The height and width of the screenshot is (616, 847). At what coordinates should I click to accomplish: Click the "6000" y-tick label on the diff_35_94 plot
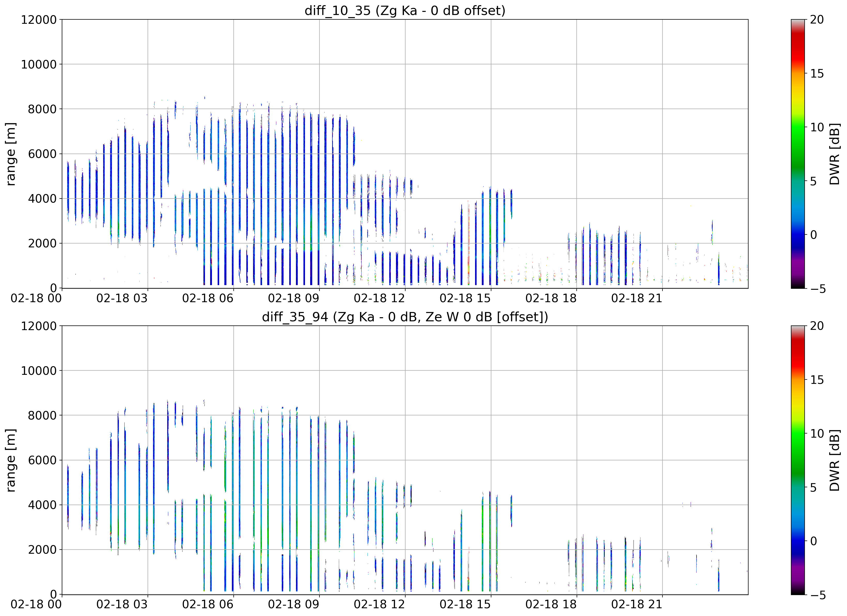coord(42,460)
